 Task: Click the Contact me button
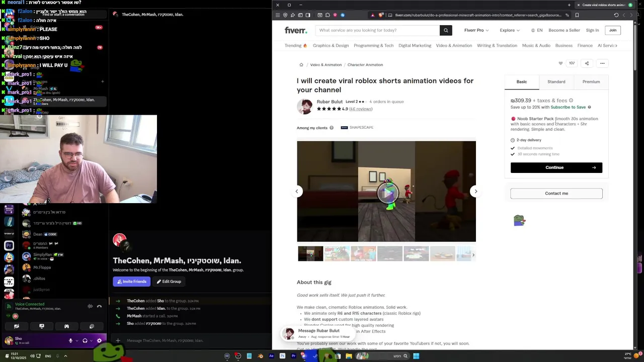click(556, 194)
